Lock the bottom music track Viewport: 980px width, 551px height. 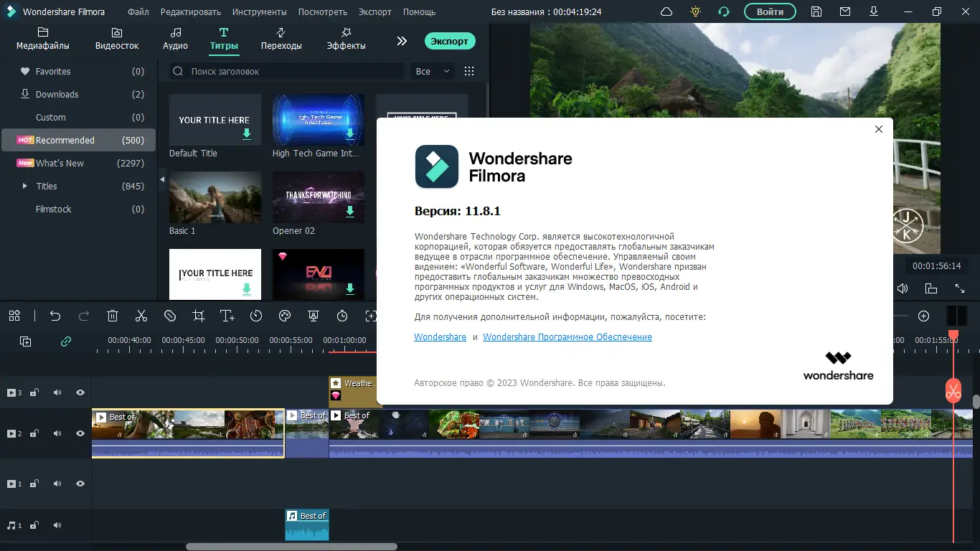click(34, 525)
